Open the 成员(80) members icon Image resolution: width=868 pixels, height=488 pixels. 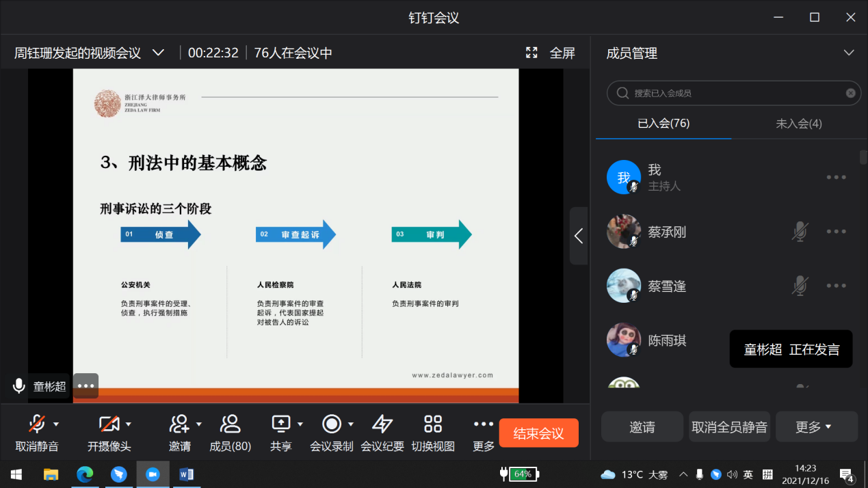[230, 424]
